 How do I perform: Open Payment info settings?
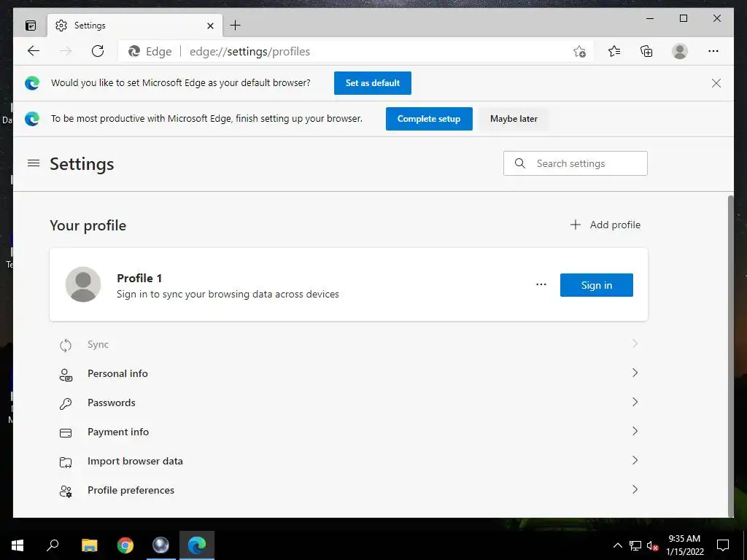(348, 432)
